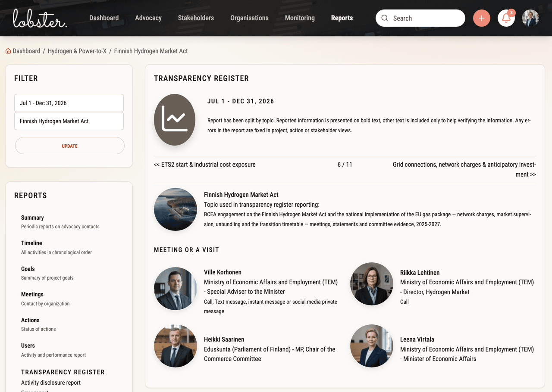The height and width of the screenshot is (392, 552).
Task: Focus the Search field
Action: tap(420, 18)
